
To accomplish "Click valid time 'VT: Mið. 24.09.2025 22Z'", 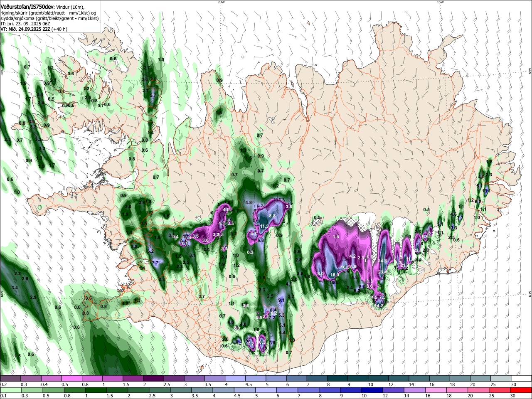I will (x=25, y=29).
